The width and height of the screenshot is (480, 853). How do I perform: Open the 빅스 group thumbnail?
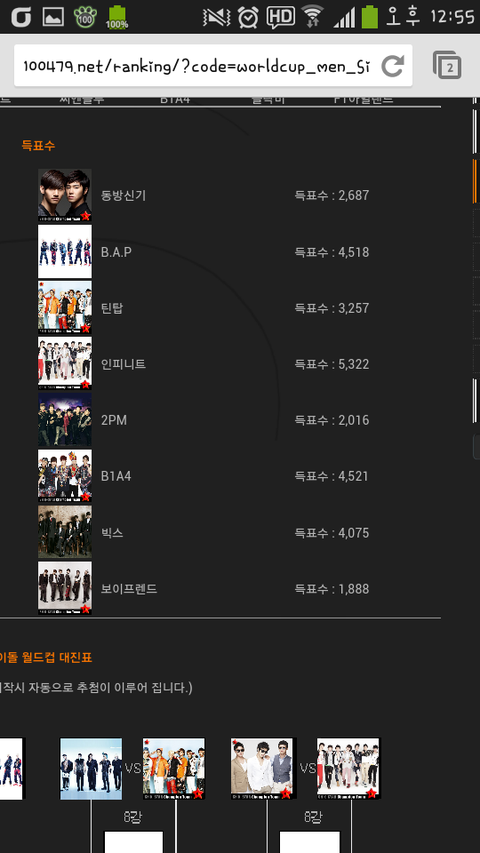pyautogui.click(x=65, y=532)
